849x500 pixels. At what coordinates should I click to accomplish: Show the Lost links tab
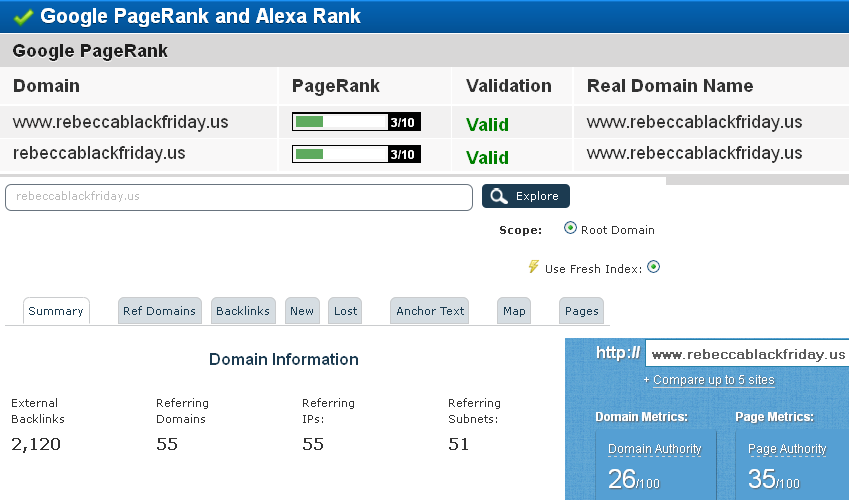[345, 311]
